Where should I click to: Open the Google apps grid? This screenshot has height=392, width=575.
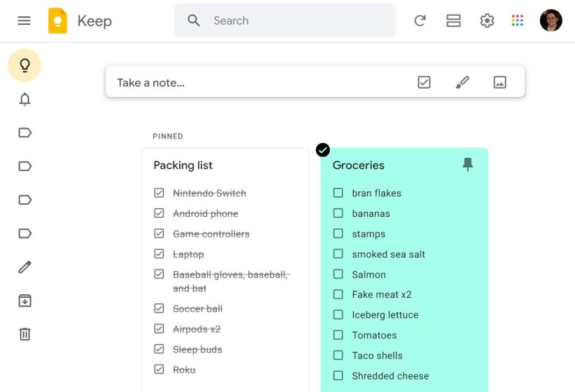pyautogui.click(x=518, y=21)
